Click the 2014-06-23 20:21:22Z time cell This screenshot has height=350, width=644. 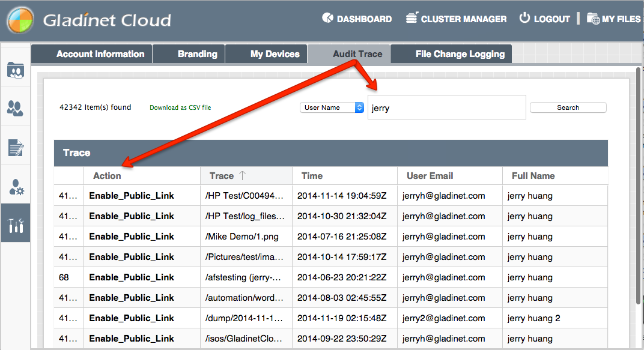(345, 277)
